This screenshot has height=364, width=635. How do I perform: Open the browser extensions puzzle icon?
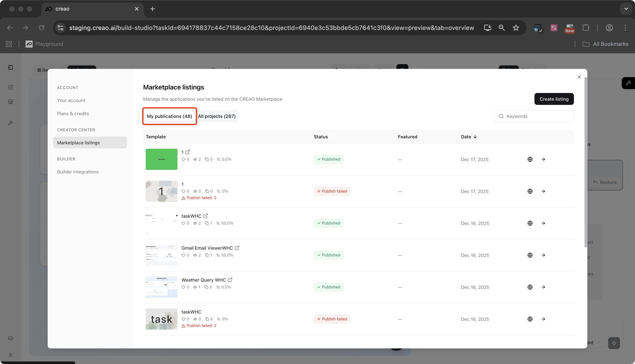[585, 28]
